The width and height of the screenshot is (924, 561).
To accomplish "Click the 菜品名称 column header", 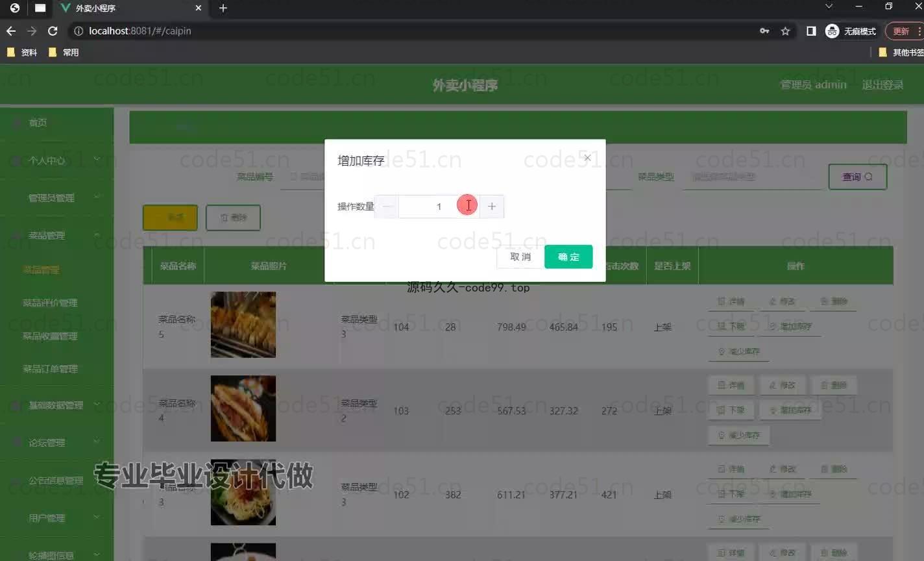I will [x=178, y=266].
